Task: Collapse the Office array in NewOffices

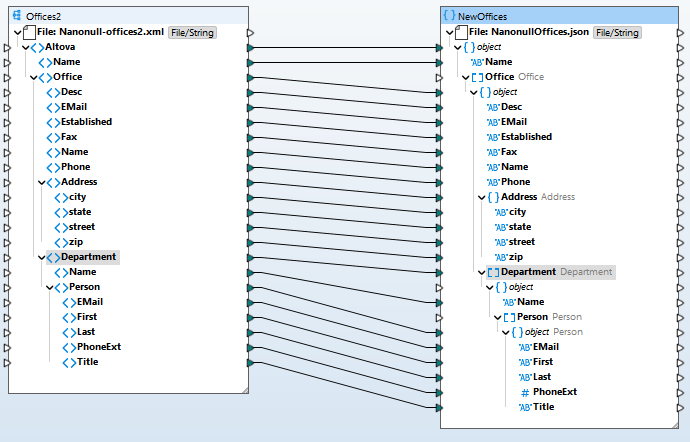Action: pos(465,77)
